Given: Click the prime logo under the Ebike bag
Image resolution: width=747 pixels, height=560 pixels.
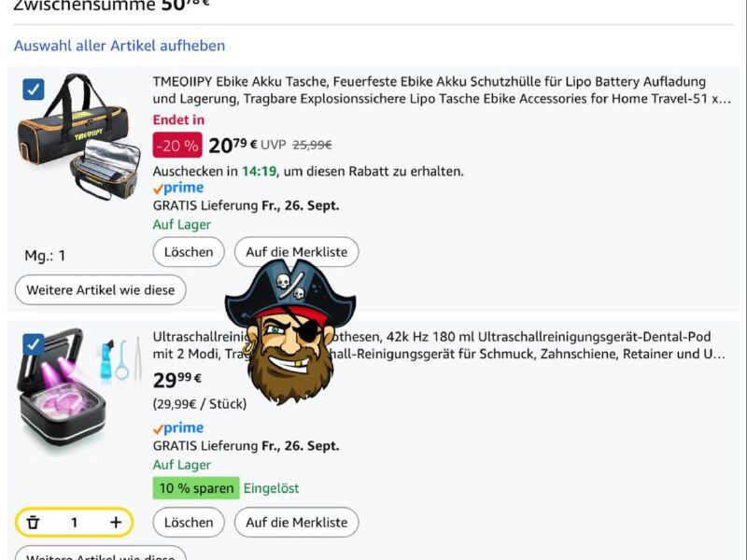Looking at the screenshot, I should click(x=178, y=189).
